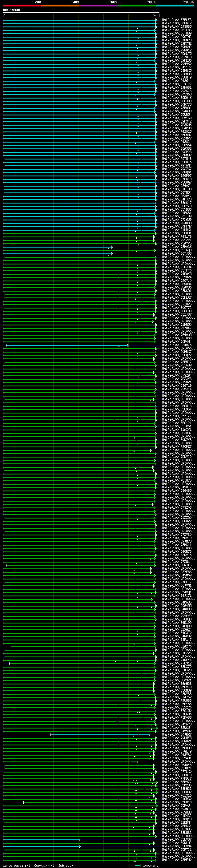This screenshot has width=197, height=868.
Task: Select the UniRef100_P42825 label
Action: click(x=176, y=132)
